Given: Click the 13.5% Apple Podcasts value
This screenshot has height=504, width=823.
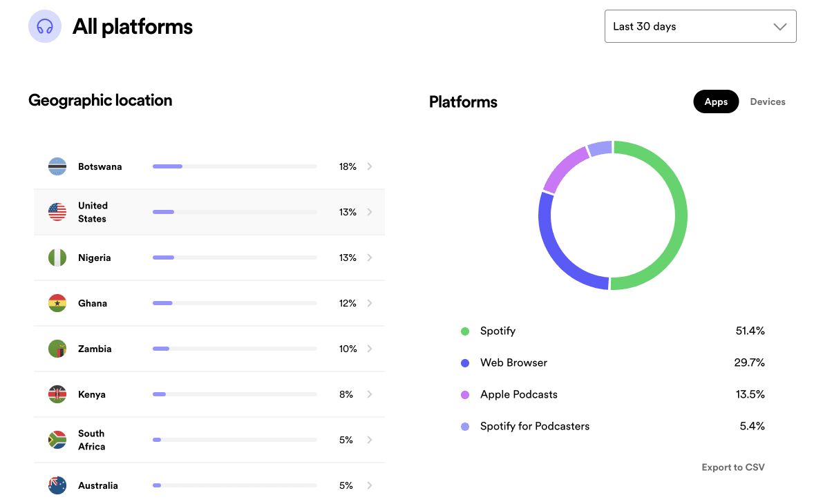Looking at the screenshot, I should (750, 394).
